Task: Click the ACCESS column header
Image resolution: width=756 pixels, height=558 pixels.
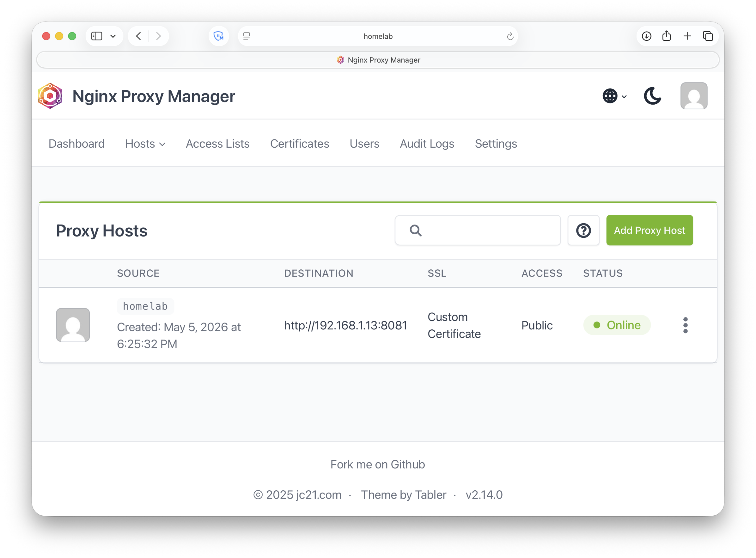Action: 542,273
